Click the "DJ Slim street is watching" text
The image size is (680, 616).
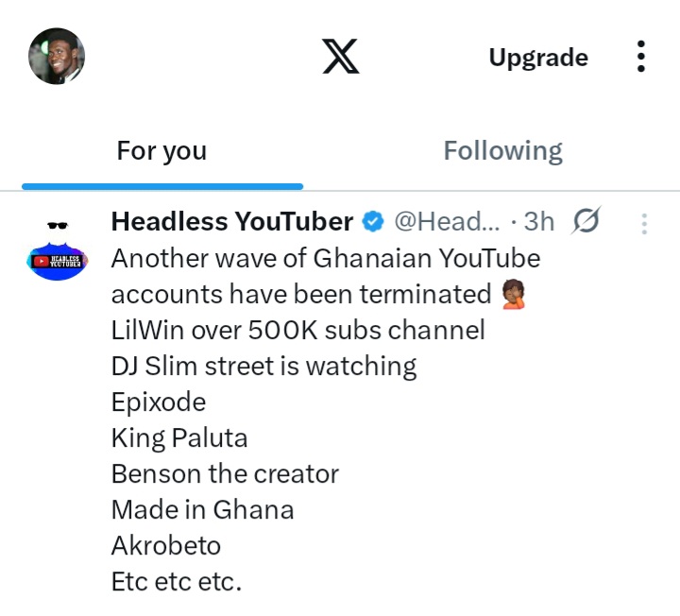(263, 366)
